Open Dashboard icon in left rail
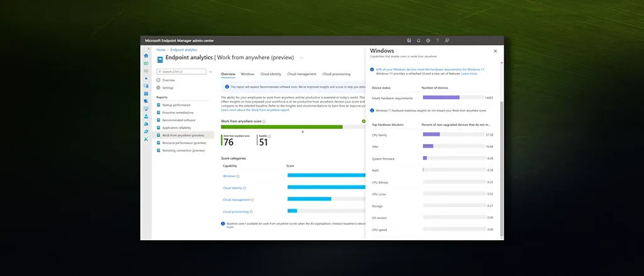The height and width of the screenshot is (276, 644). pos(146,63)
